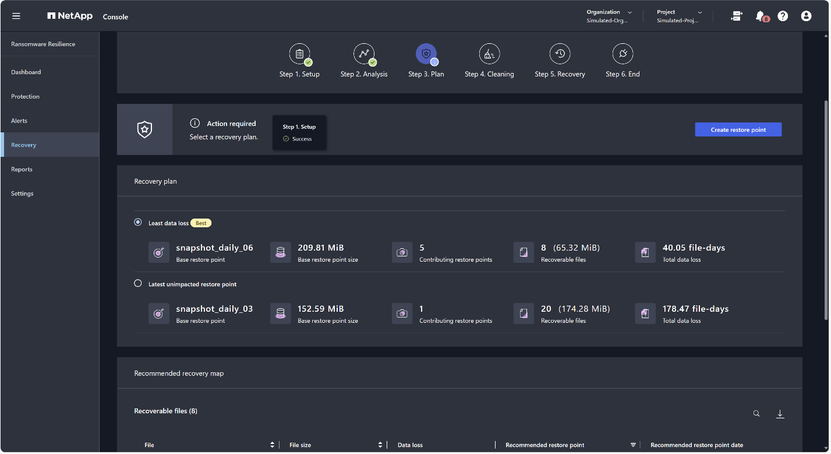The height and width of the screenshot is (454, 831).
Task: Select the Least data loss plan
Action: (x=138, y=223)
